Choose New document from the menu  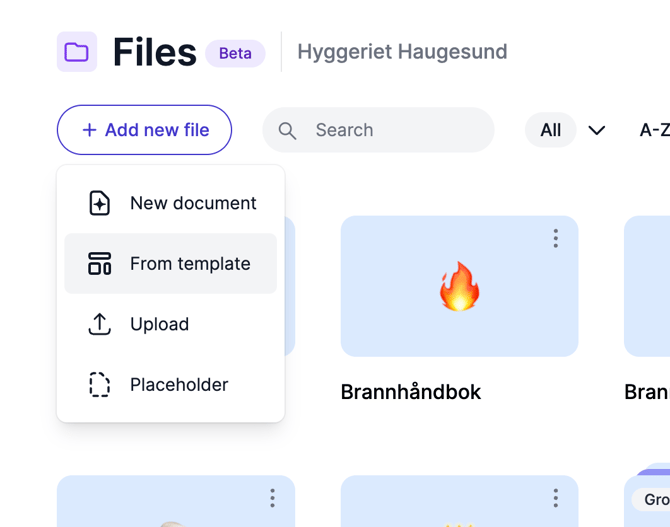click(x=171, y=203)
